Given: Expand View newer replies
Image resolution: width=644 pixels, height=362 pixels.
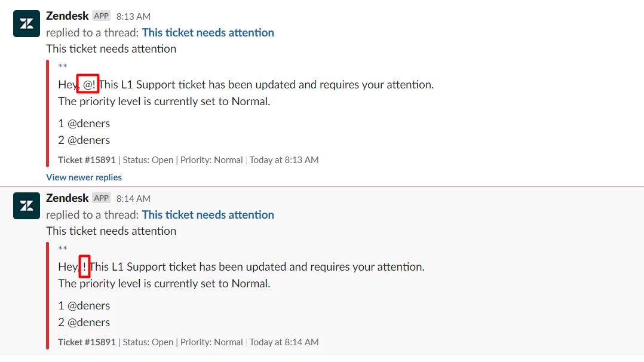Looking at the screenshot, I should click(84, 177).
